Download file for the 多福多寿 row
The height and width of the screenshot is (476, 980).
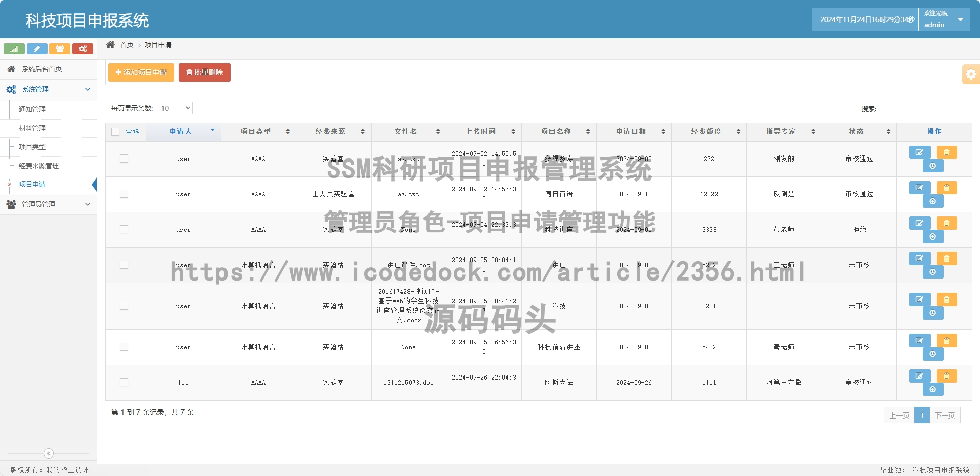[933, 166]
